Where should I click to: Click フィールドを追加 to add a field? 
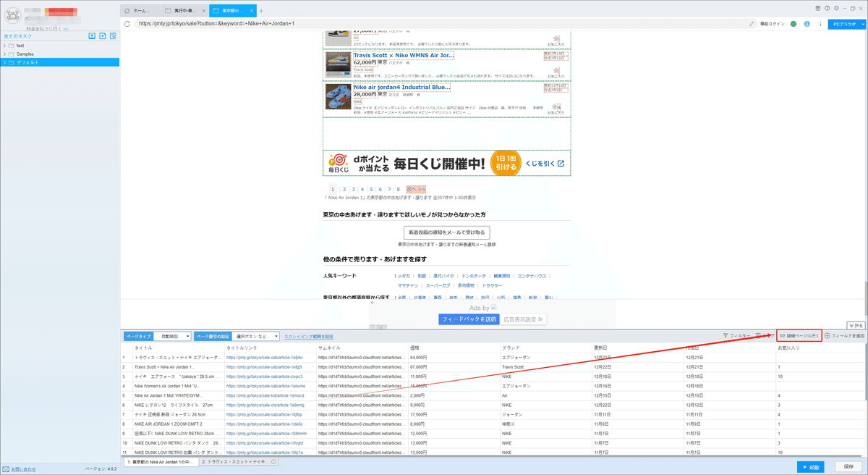[x=844, y=336]
